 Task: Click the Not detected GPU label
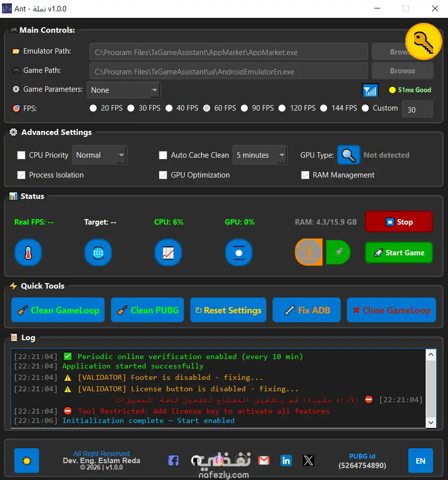[386, 155]
